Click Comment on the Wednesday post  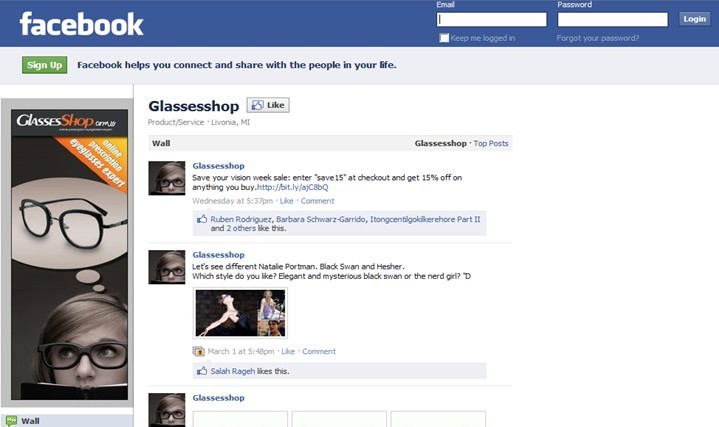coord(317,201)
